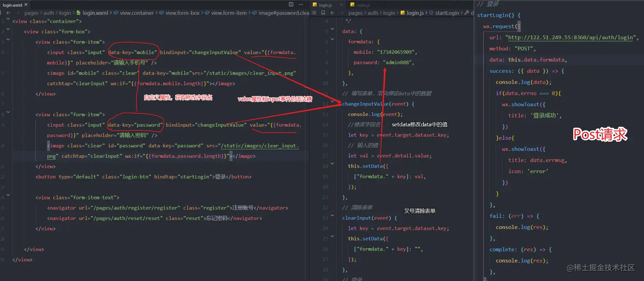The width and height of the screenshot is (644, 281).
Task: Click the JS icon on the index.js tab
Action: tap(352, 5)
